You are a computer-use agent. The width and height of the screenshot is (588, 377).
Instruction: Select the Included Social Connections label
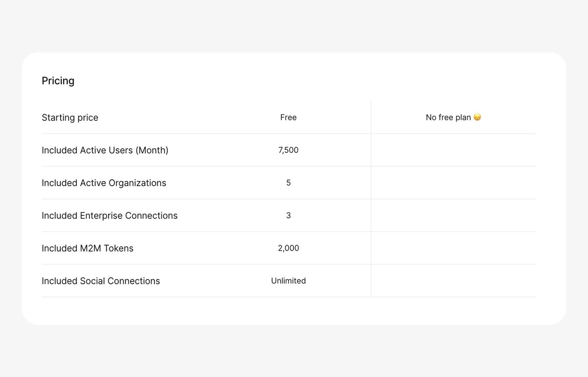(100, 281)
